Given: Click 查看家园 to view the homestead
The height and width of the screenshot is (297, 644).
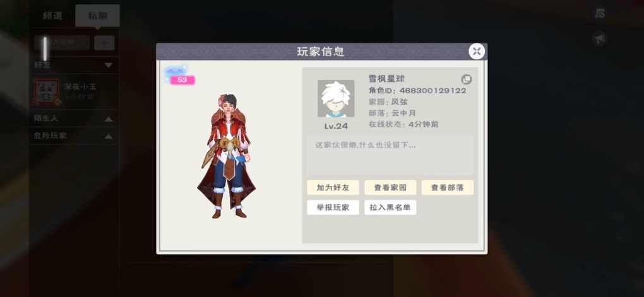Looking at the screenshot, I should 390,187.
